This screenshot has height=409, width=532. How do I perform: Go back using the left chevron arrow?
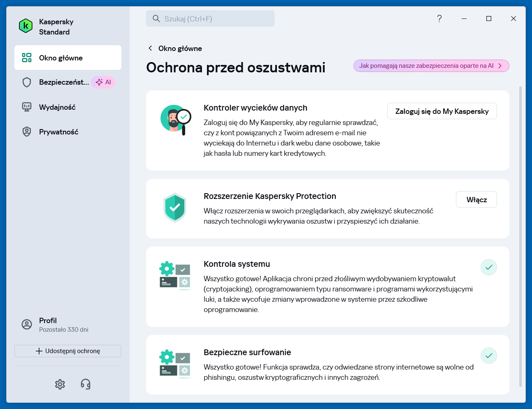point(150,48)
